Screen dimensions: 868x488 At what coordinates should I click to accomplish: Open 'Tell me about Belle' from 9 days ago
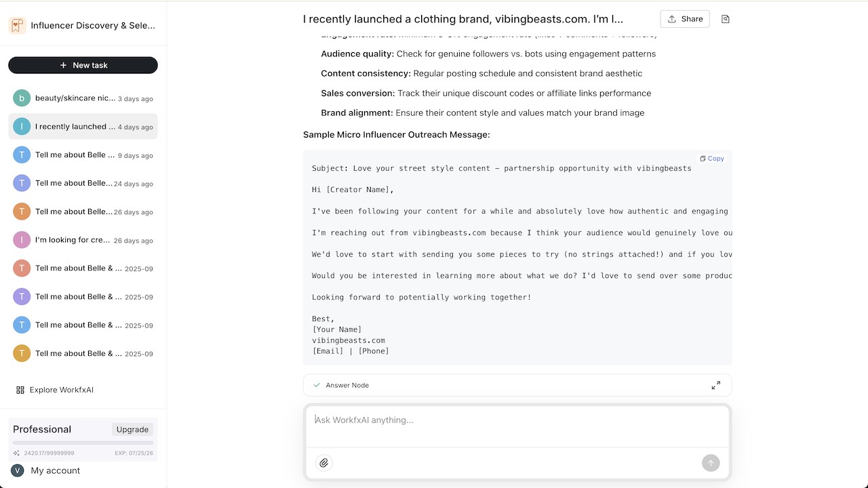point(83,155)
